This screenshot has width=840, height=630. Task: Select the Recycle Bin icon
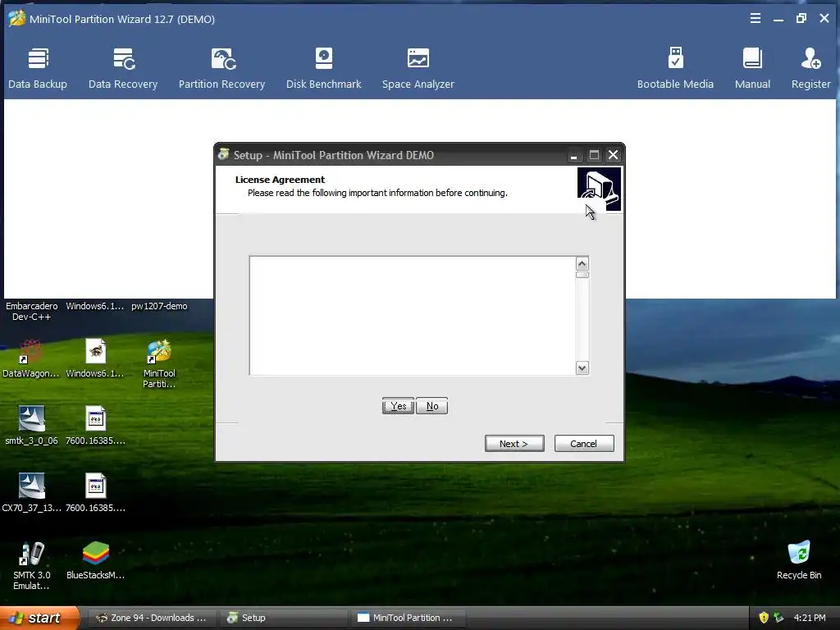coord(799,559)
